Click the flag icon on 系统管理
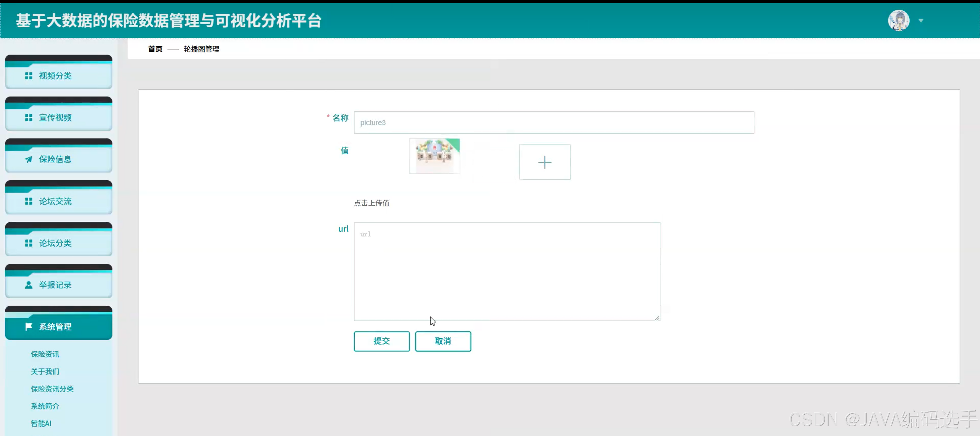 tap(29, 326)
